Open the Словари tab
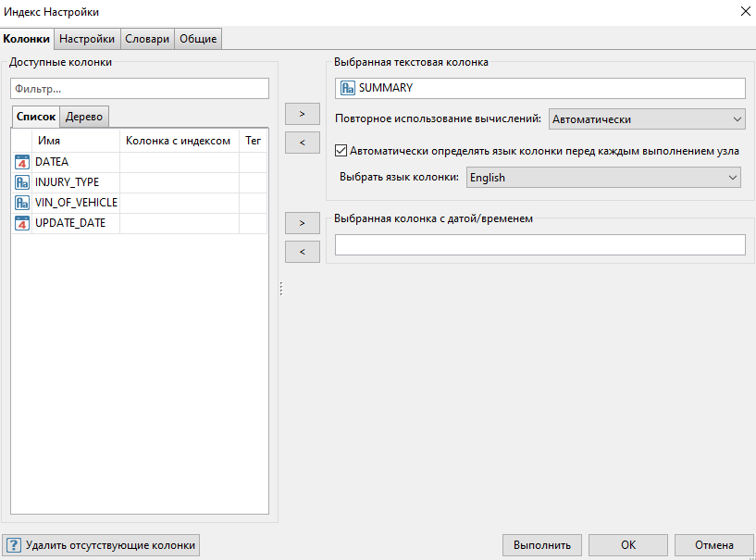 tap(147, 39)
